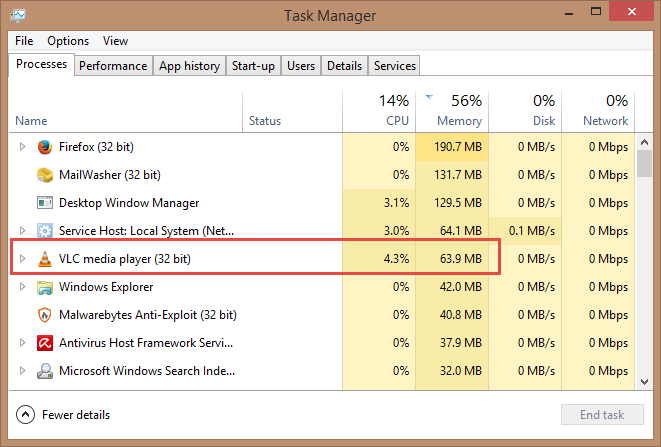The width and height of the screenshot is (661, 447).
Task: Click the Malwarebytes Anti-Exploit shield icon
Action: point(45,315)
